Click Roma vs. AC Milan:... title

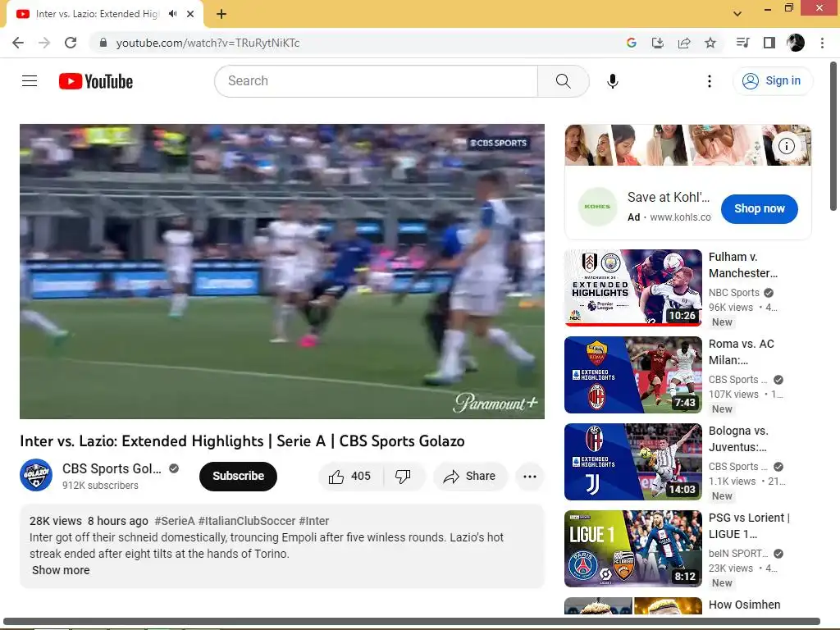741,352
